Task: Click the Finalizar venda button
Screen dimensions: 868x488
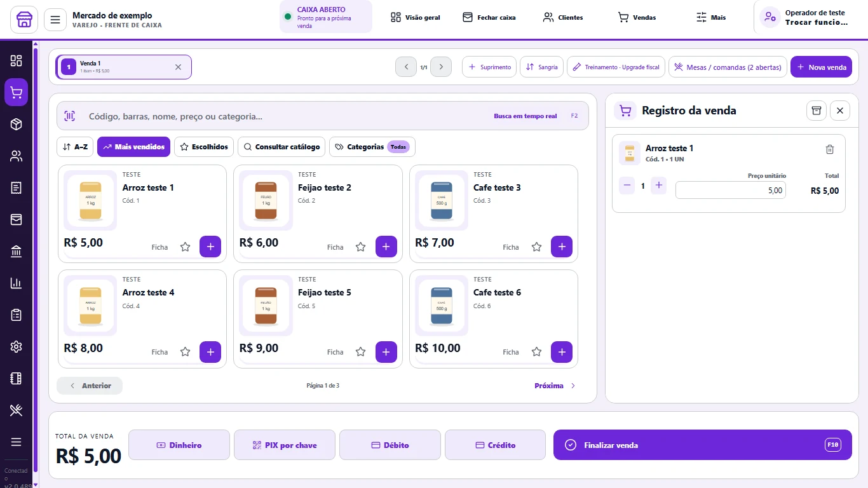Action: [702, 445]
